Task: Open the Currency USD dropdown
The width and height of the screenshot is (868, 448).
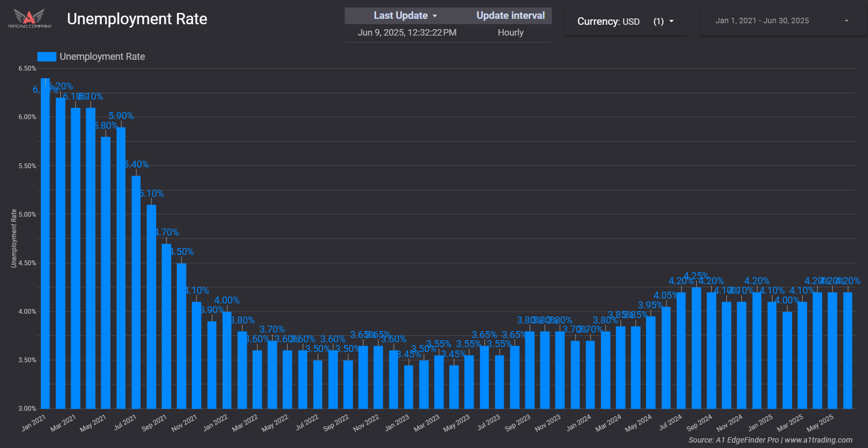Action: point(625,22)
